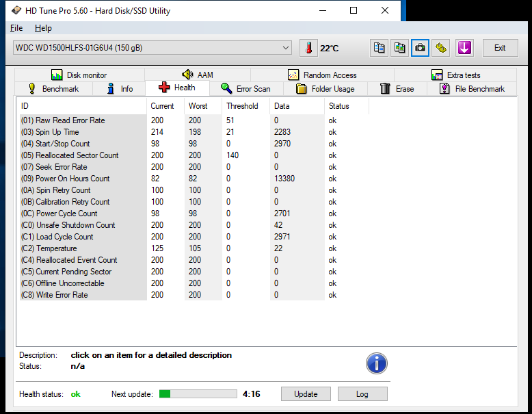The width and height of the screenshot is (532, 414).
Task: Click the Status column header
Action: tap(347, 106)
